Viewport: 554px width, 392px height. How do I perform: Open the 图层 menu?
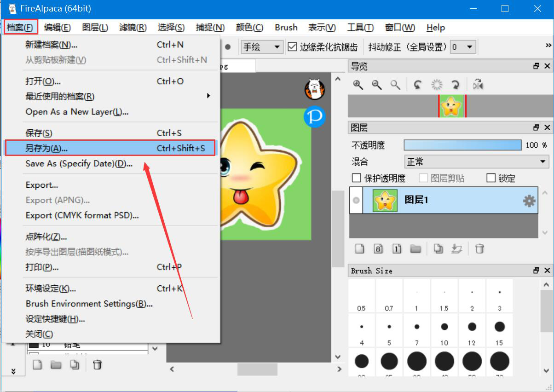click(x=95, y=28)
